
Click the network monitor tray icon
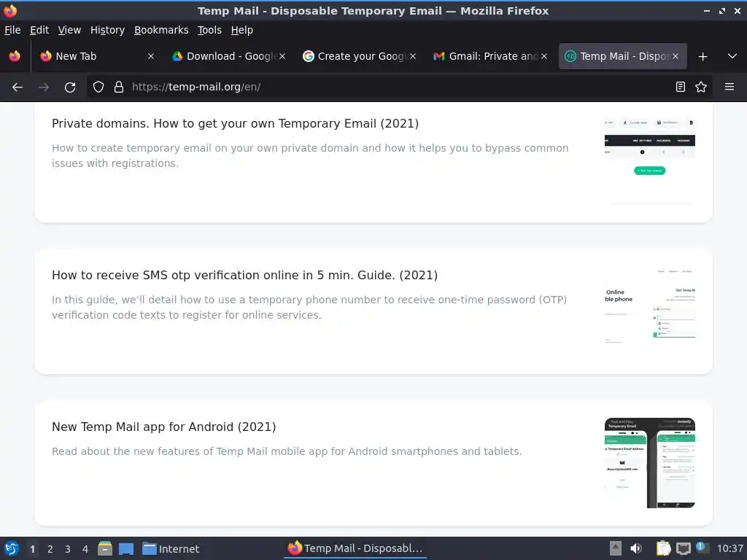pos(683,548)
